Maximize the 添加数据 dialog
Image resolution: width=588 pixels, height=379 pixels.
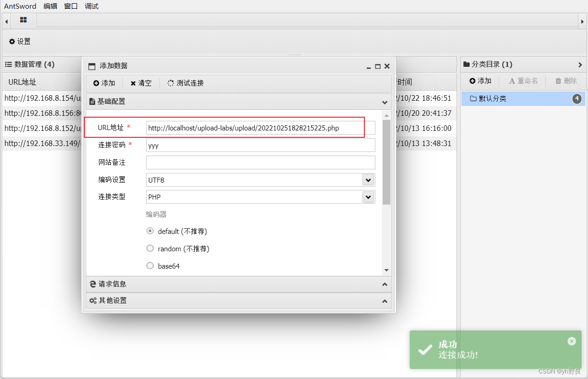coord(378,66)
